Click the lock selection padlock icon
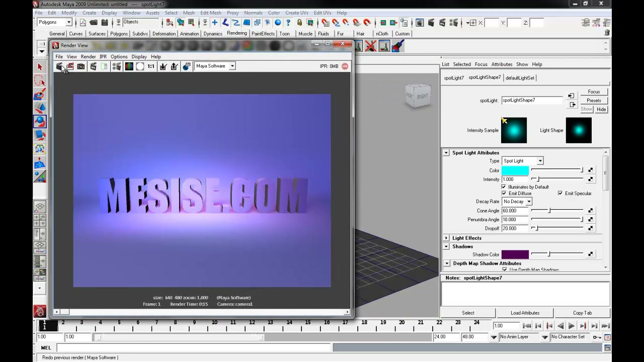Screen dimensions: 644x362 pos(299,23)
